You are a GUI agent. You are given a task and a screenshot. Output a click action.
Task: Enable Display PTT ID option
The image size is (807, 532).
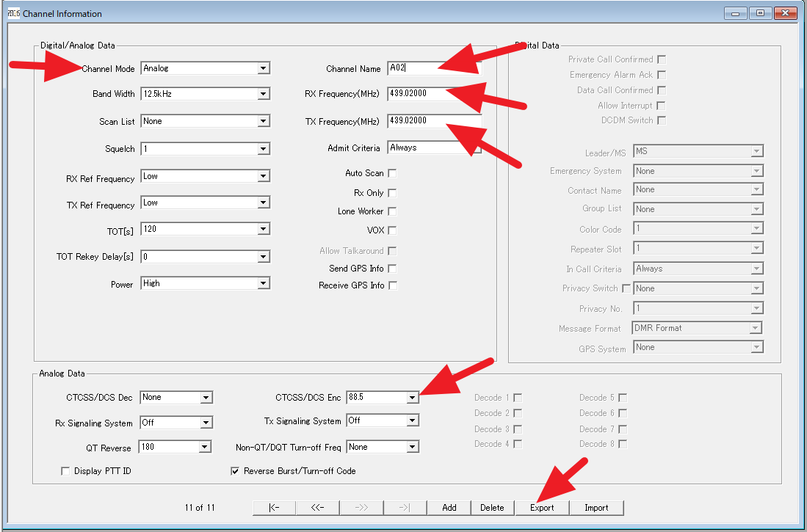[x=65, y=471]
